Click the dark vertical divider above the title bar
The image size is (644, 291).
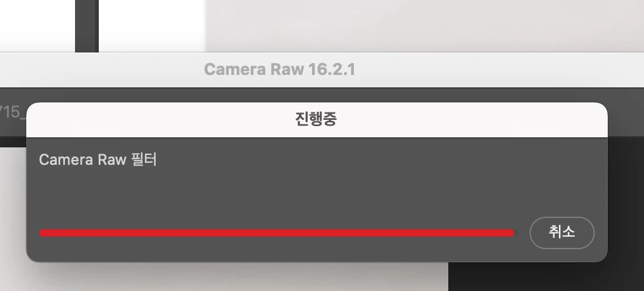click(87, 26)
